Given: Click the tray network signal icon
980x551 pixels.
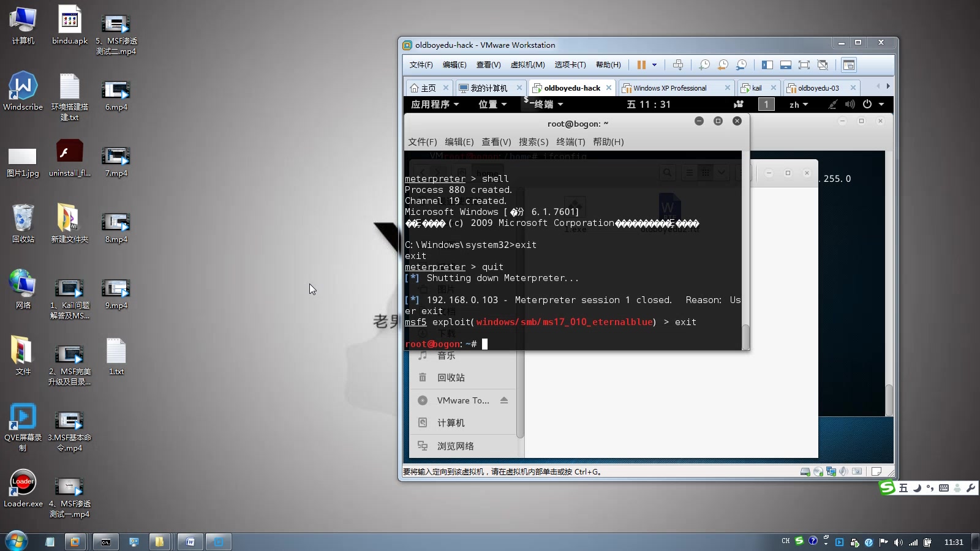Looking at the screenshot, I should click(913, 542).
